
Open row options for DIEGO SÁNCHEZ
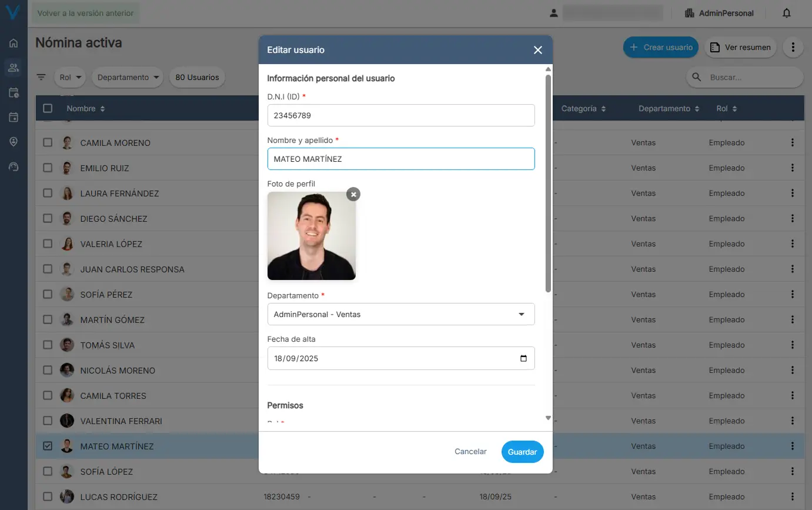coord(793,218)
